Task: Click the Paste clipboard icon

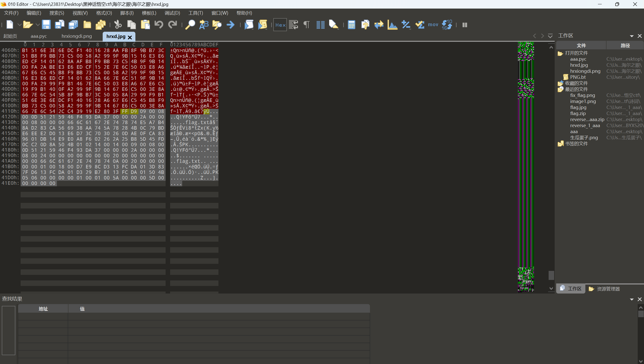Action: pyautogui.click(x=145, y=25)
